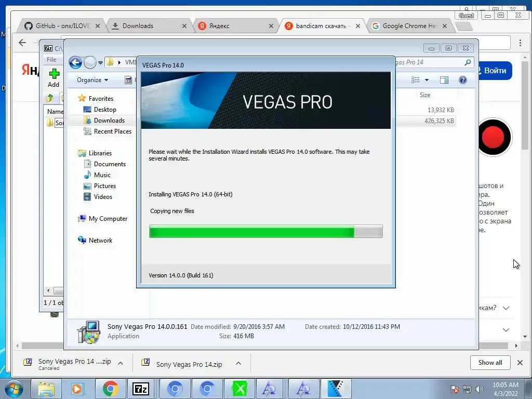532x399 pixels.
Task: Select Favorites in the navigation pane
Action: pos(96,98)
